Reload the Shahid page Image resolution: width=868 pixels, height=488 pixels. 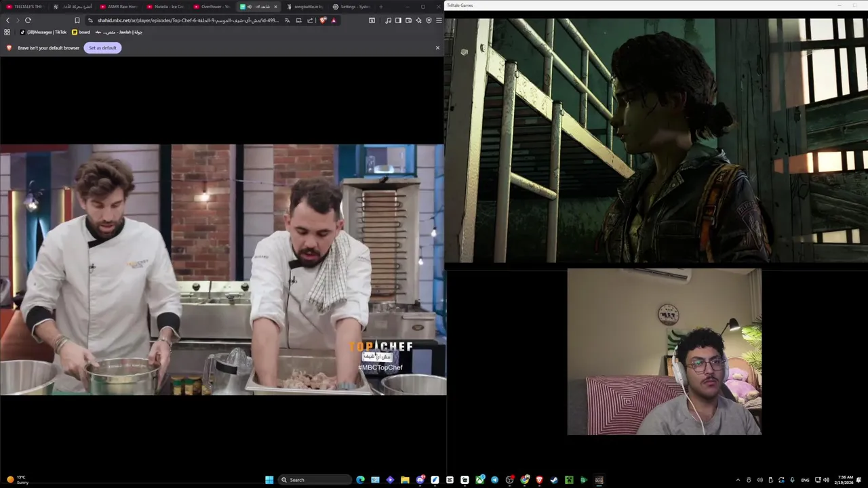28,20
